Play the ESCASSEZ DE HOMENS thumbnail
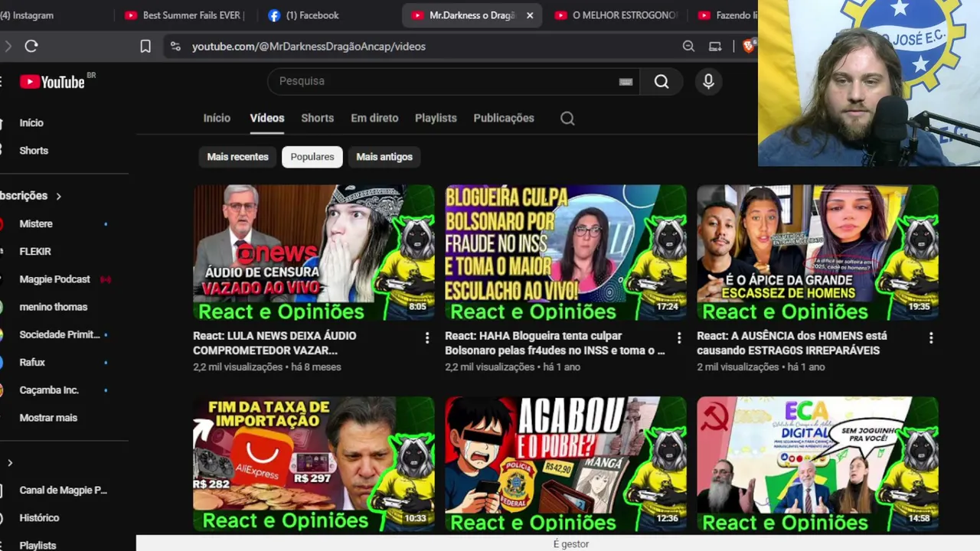The image size is (980, 551). coord(818,253)
